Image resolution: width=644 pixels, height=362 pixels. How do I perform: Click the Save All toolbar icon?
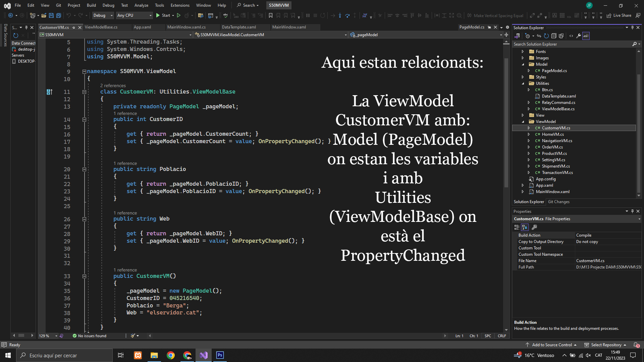coord(58,15)
